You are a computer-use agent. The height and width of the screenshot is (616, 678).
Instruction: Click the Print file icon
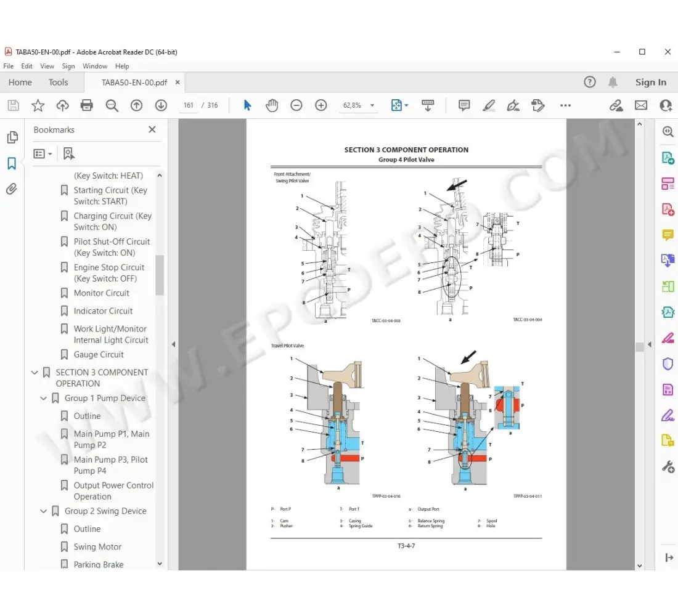[x=87, y=105]
